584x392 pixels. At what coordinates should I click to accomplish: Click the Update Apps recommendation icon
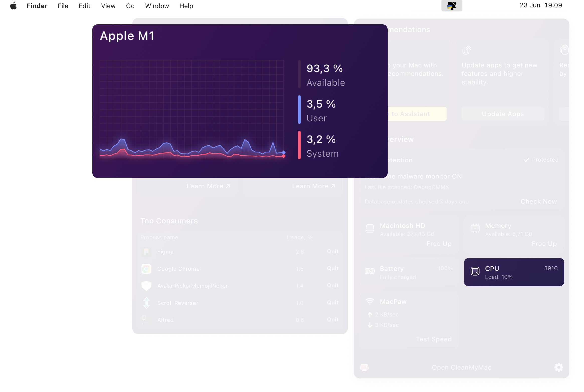pyautogui.click(x=467, y=50)
